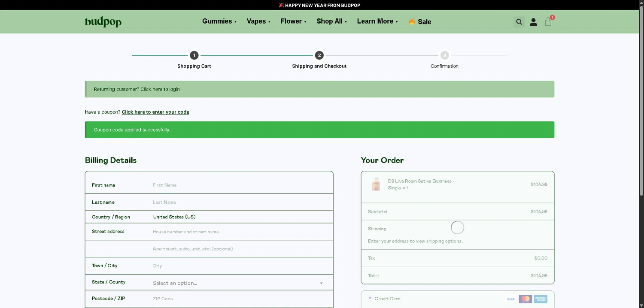Screen dimensions: 644x308
Task: Click the 'Enter your address to view shipping options' text
Action: [x=415, y=241]
